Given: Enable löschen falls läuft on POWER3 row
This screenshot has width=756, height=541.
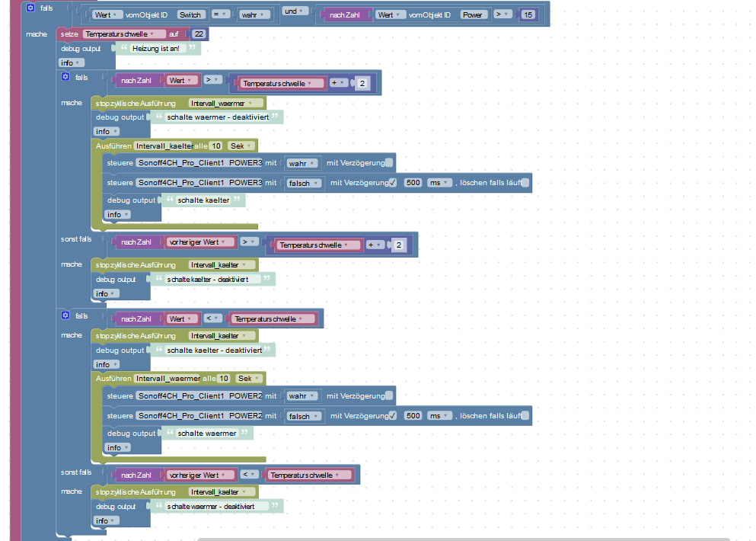Looking at the screenshot, I should 525,182.
